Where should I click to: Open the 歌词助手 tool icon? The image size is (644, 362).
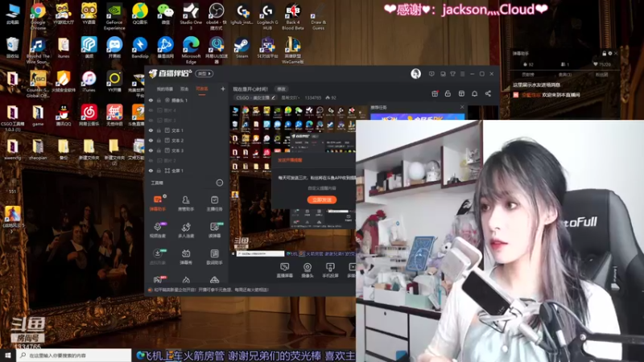(214, 257)
